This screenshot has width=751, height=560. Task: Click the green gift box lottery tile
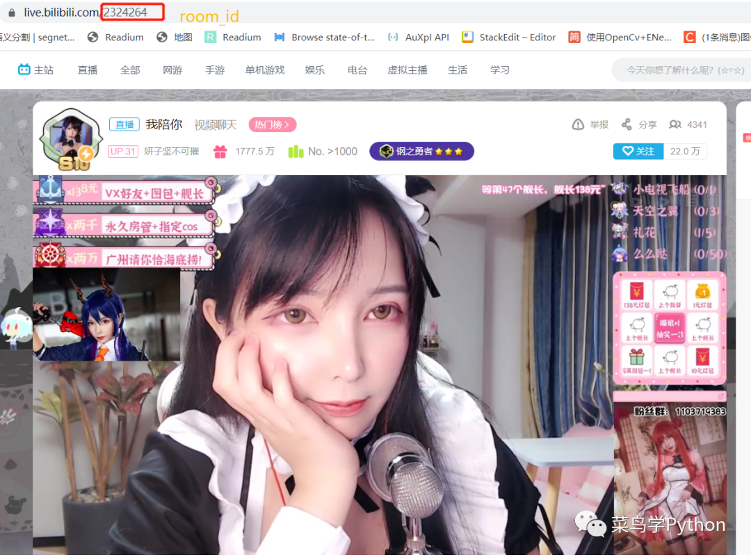coord(636,361)
